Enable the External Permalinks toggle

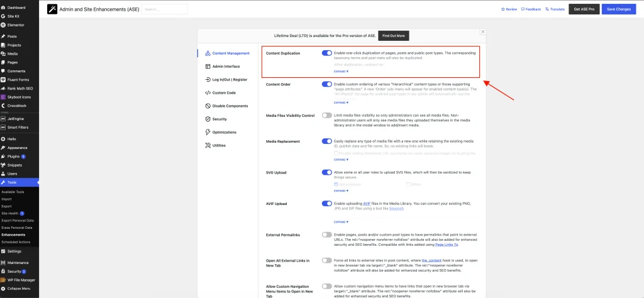click(x=327, y=235)
